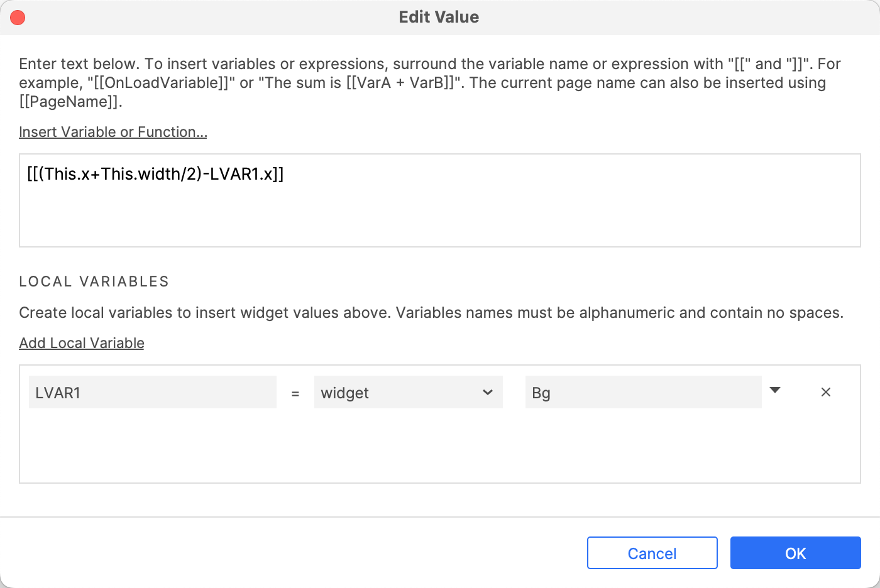Image resolution: width=880 pixels, height=588 pixels.
Task: Click empty space below the expression line
Action: pyautogui.click(x=440, y=217)
